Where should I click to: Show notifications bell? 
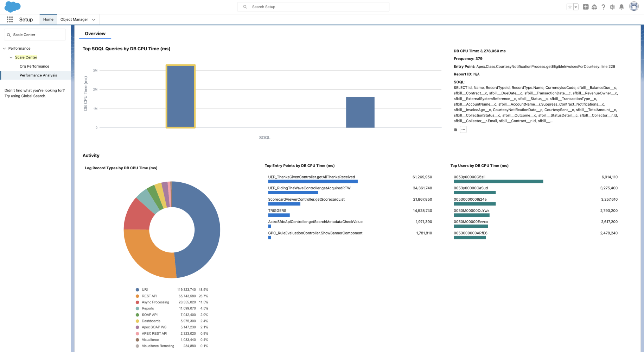point(621,7)
